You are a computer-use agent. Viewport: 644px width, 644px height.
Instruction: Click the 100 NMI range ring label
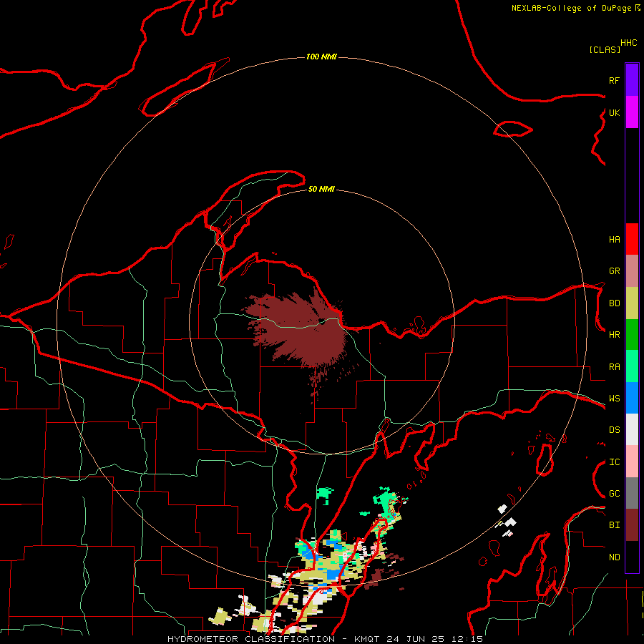click(x=321, y=57)
